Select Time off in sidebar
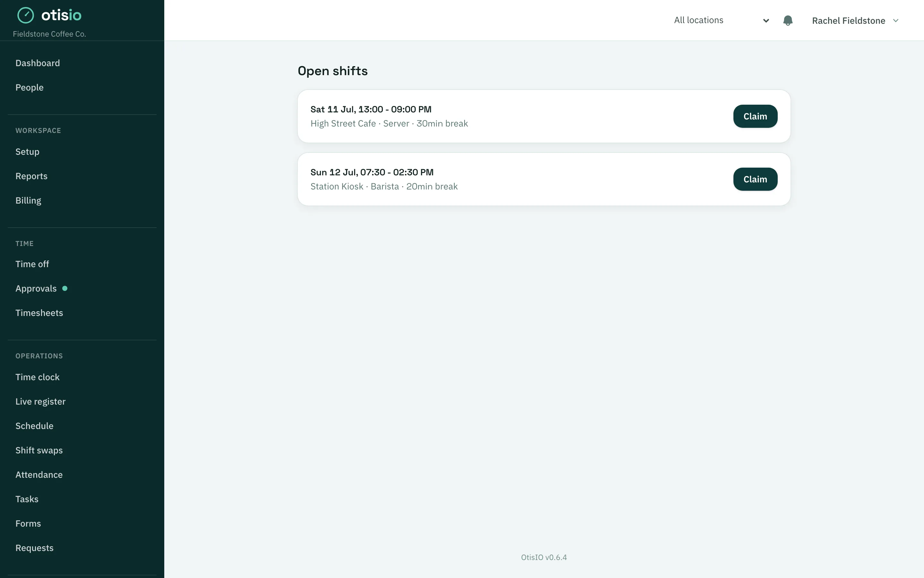The image size is (924, 578). (32, 264)
